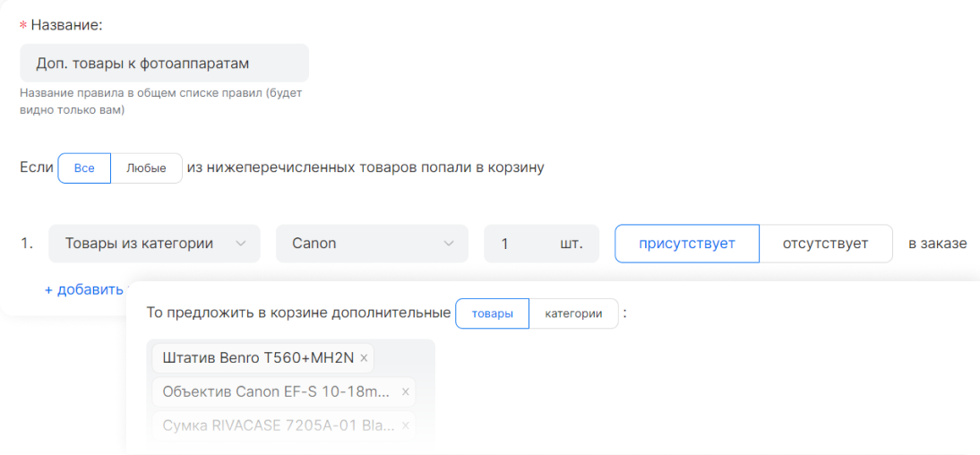Viewport: 980px width, 455px height.
Task: Select the Все condition option
Action: coord(84,168)
